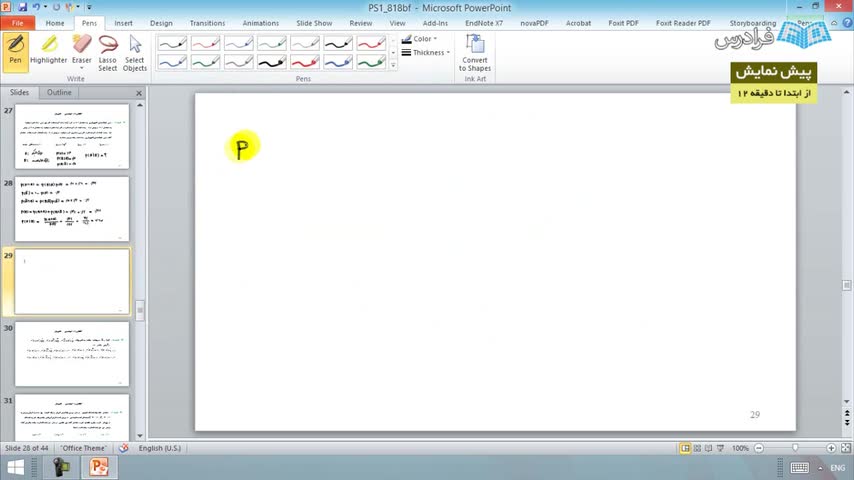Pick the thick blue pen swatch
The image size is (854, 480).
click(338, 62)
